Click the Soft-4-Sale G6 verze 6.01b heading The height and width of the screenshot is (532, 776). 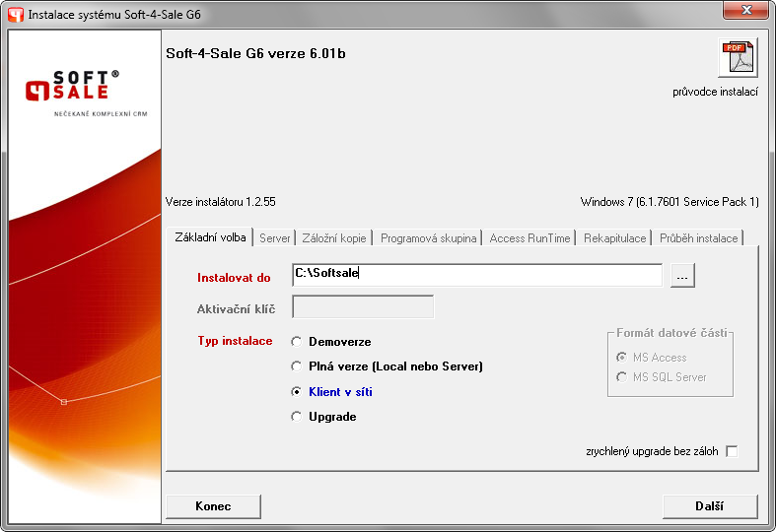pyautogui.click(x=255, y=53)
